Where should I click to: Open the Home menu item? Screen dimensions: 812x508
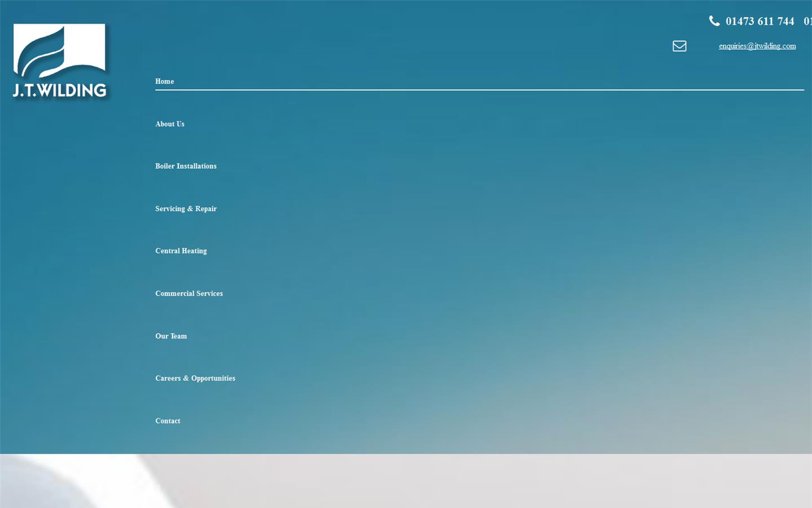pos(165,81)
